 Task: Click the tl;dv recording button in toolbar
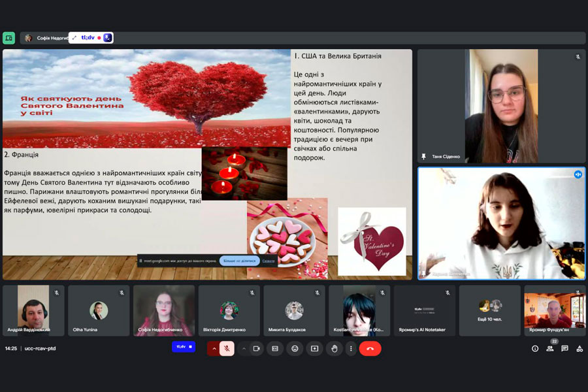183,347
